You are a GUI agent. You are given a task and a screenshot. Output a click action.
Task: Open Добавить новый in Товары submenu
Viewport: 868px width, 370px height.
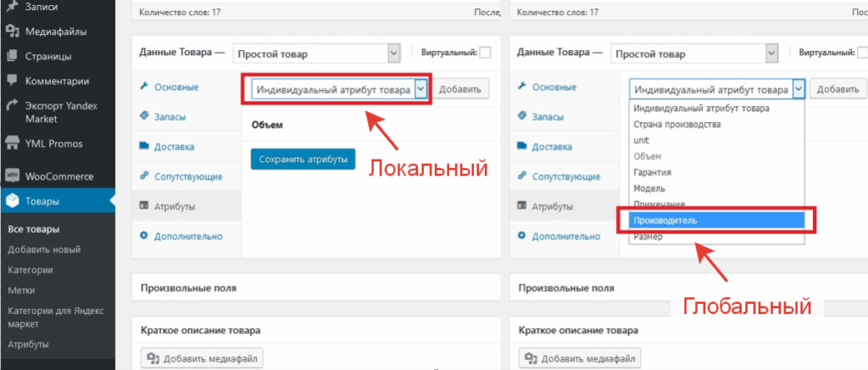pyautogui.click(x=44, y=249)
